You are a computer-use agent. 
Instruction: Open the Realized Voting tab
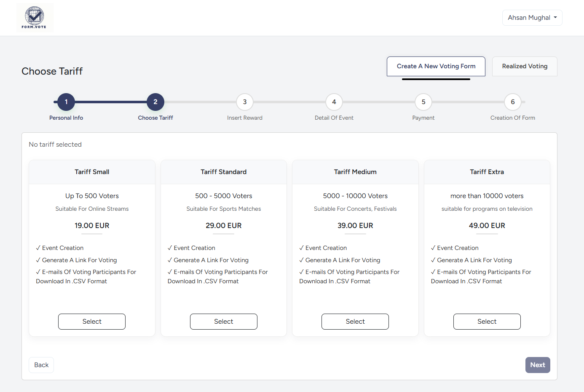(x=524, y=66)
